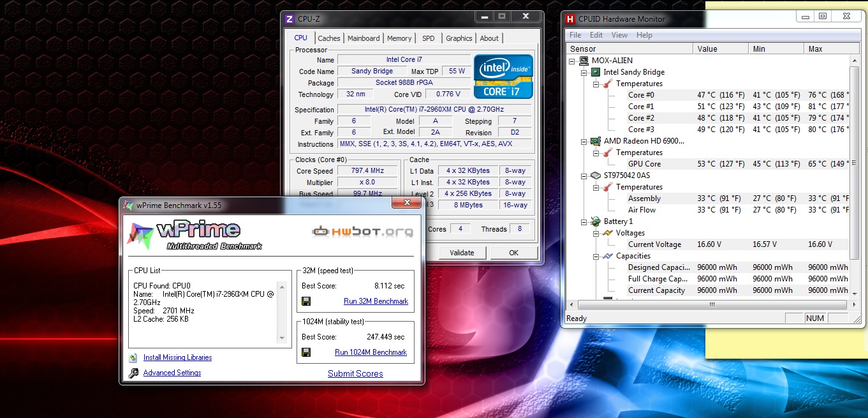The image size is (868, 418).
Task: Collapse Temperatures under ST975042 0AS
Action: (x=596, y=187)
